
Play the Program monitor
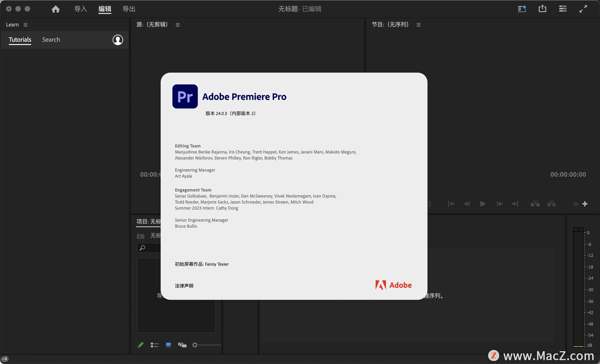pos(483,204)
